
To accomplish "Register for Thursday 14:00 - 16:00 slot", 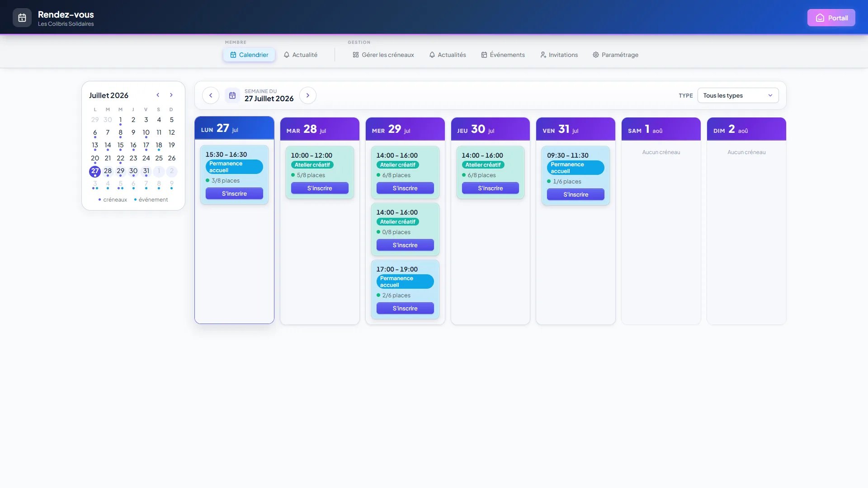I will click(491, 188).
